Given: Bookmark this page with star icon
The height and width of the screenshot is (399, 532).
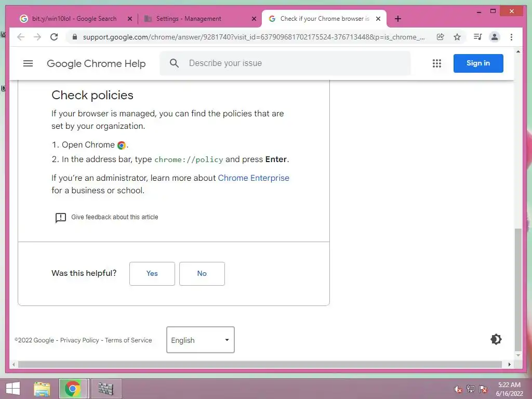Looking at the screenshot, I should tap(457, 37).
